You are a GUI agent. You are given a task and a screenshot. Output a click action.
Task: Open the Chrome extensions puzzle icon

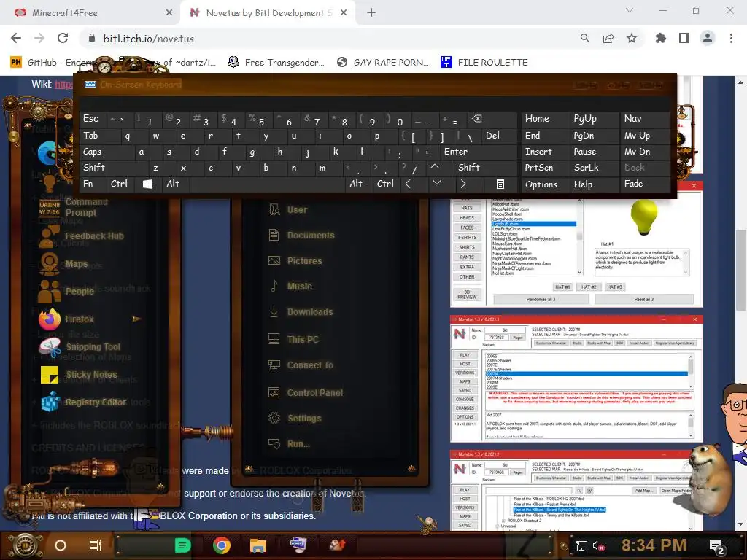click(660, 38)
